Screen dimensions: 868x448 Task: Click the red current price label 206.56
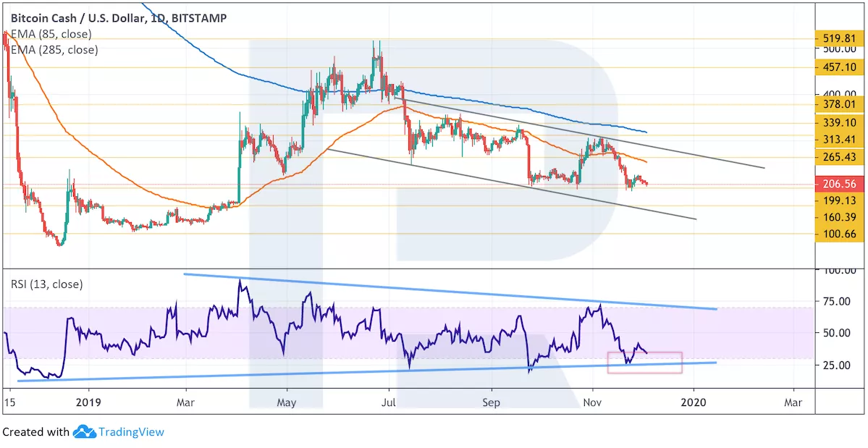click(840, 185)
